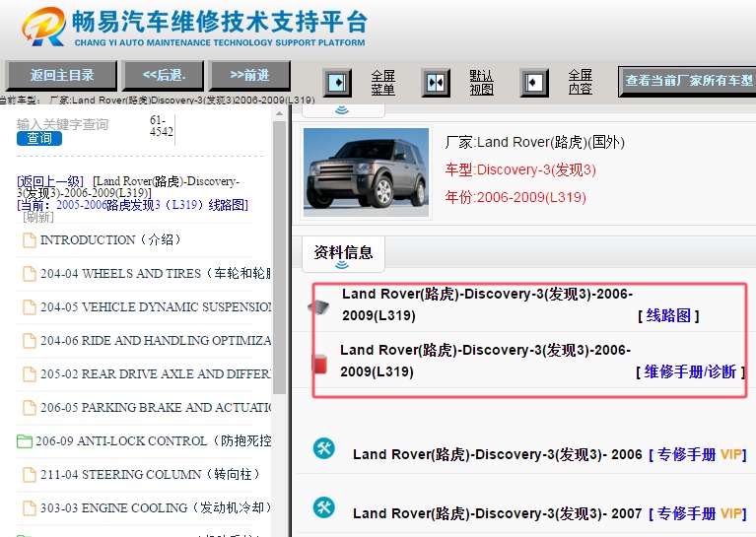Click the 刷新 refresh link
756x537 pixels.
[38, 217]
